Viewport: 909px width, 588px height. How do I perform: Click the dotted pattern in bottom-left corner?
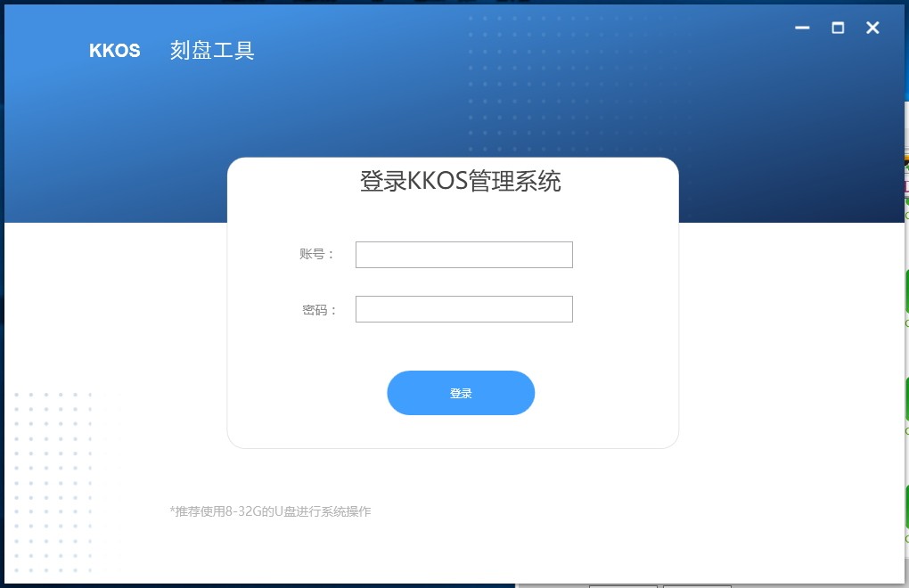tap(53, 483)
